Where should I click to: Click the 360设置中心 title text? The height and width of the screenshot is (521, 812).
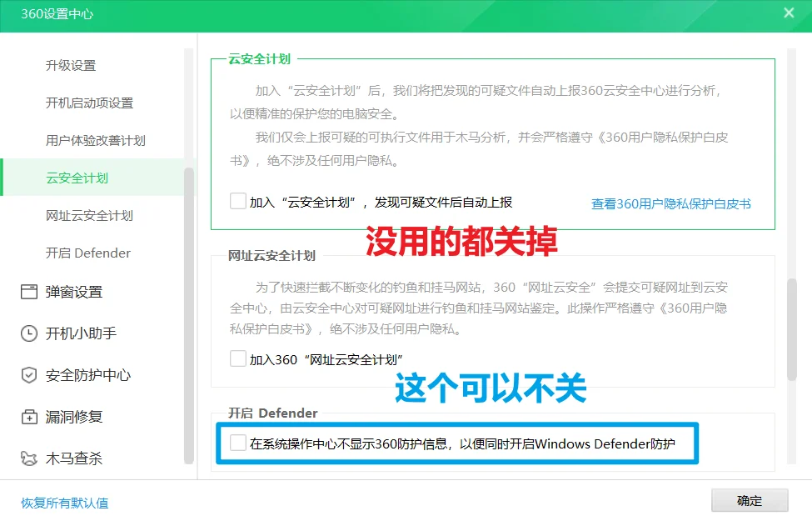[57, 14]
